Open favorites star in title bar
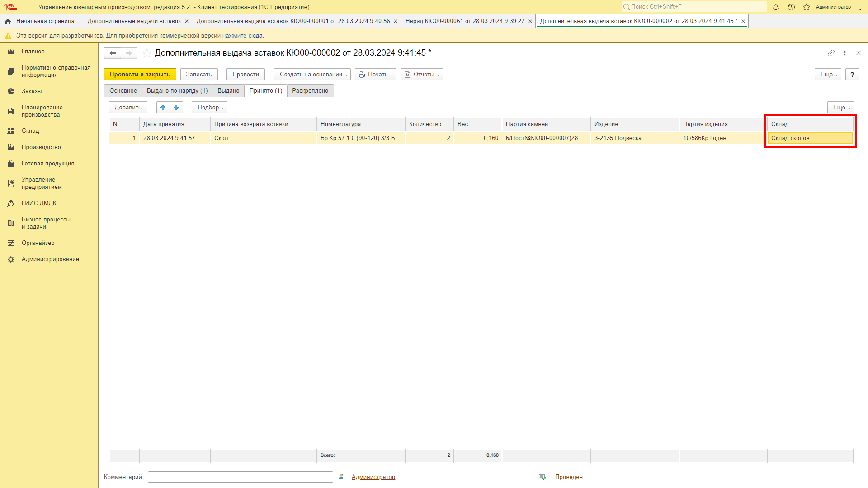This screenshot has width=868, height=488. 807,7
